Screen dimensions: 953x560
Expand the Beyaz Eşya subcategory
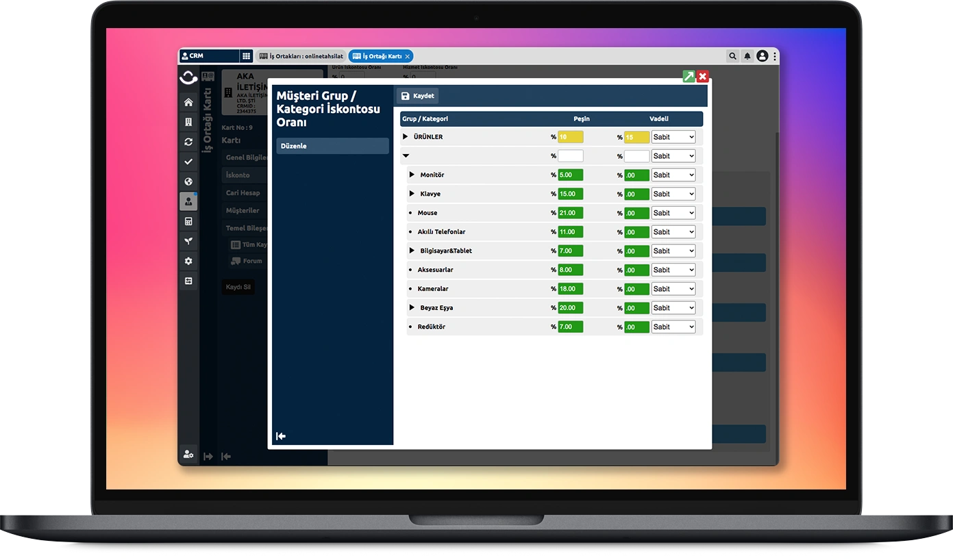(x=412, y=307)
